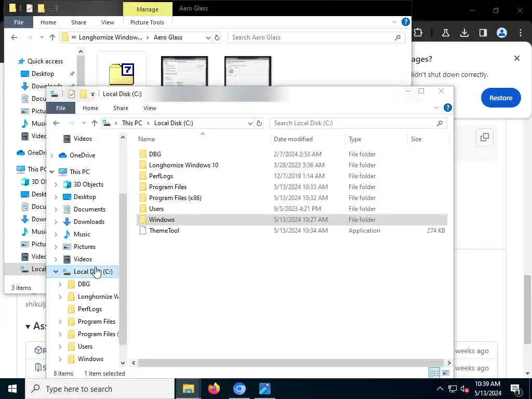This screenshot has width=532, height=399.
Task: Open Windows Start menu
Action: [x=12, y=389]
